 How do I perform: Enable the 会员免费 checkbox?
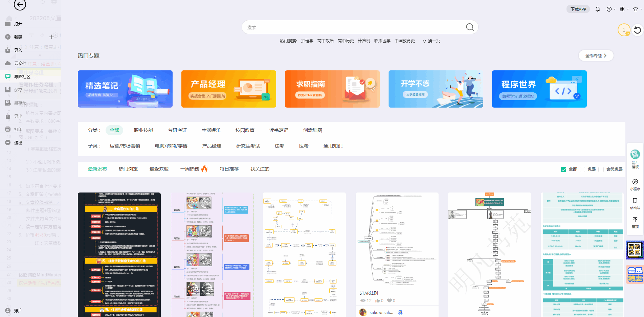click(x=601, y=169)
